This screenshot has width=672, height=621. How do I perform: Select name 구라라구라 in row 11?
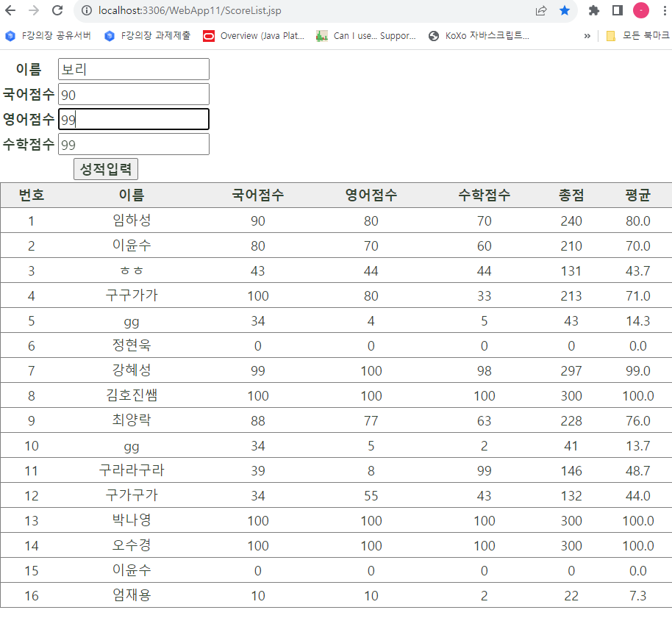coord(132,470)
